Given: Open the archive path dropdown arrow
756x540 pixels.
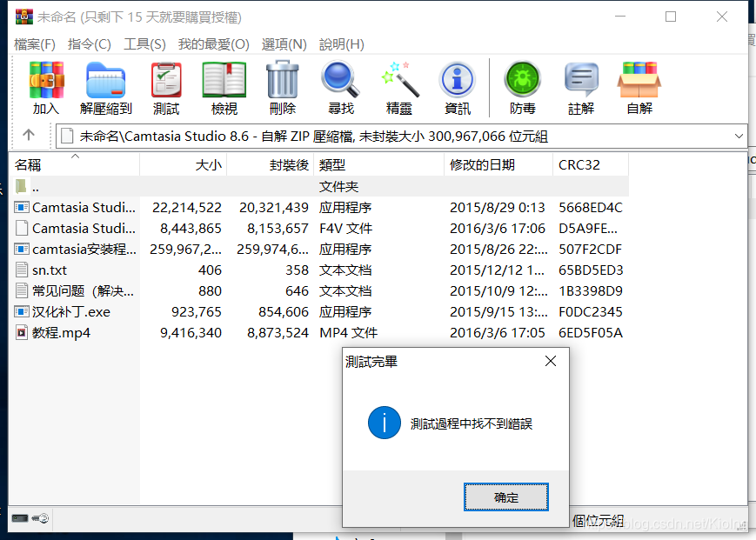Looking at the screenshot, I should [739, 136].
